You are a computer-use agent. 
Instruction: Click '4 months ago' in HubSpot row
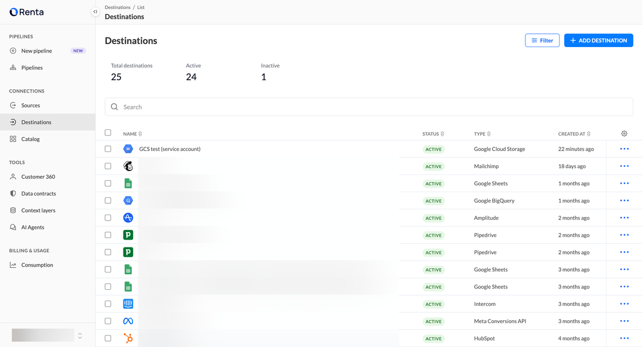[574, 339]
